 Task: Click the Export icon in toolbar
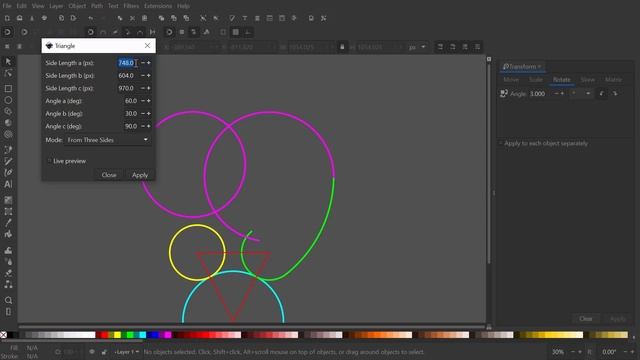coord(73,18)
